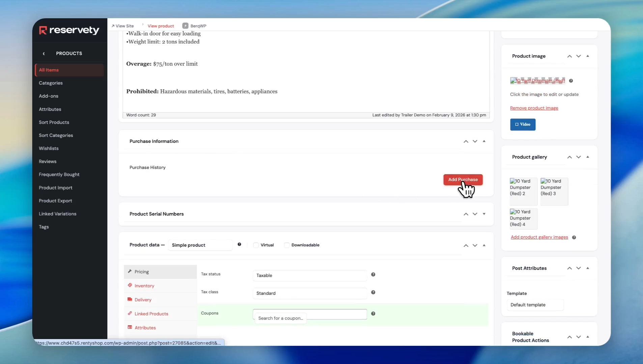The height and width of the screenshot is (364, 643).
Task: Move Post Attributes panel up
Action: pyautogui.click(x=569, y=268)
